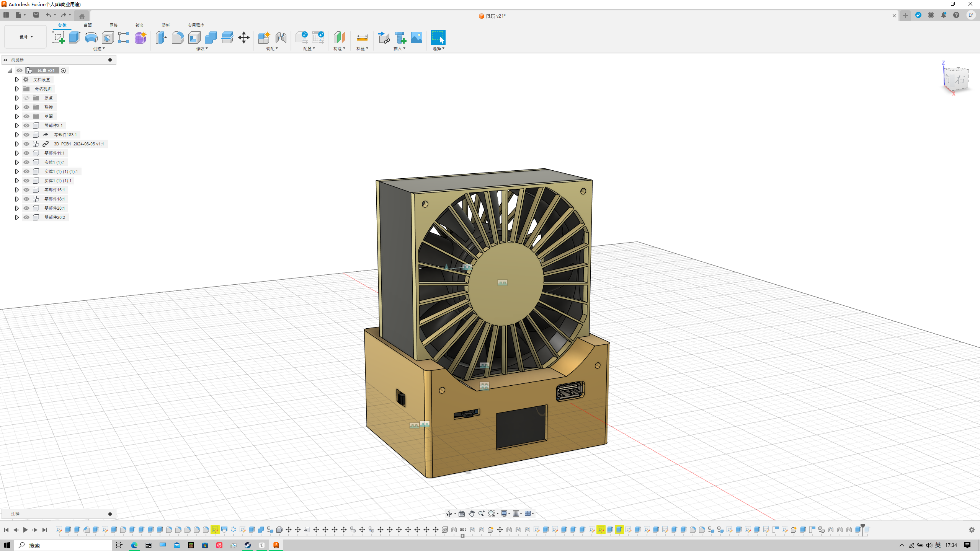Select the Joint tool
Viewport: 980px width, 551px height.
click(281, 37)
